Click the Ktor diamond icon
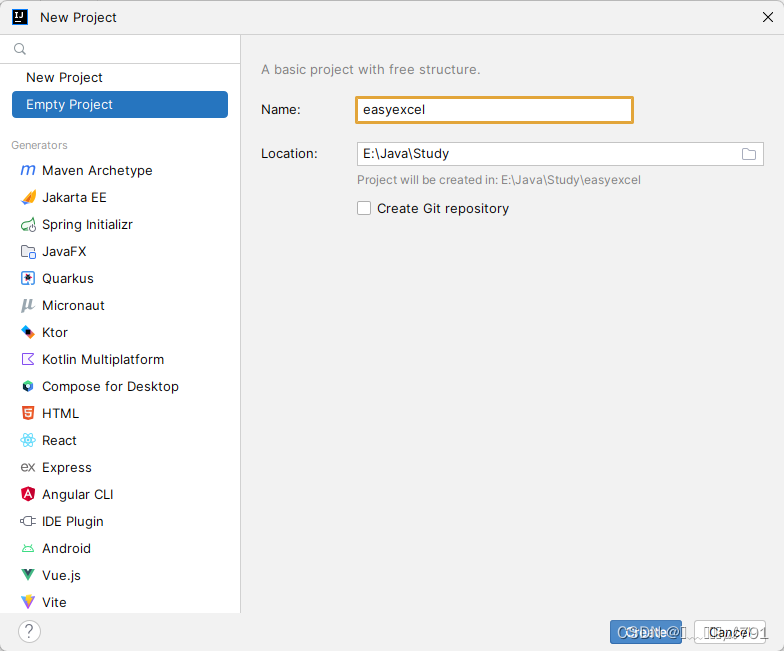Image resolution: width=784 pixels, height=651 pixels. (x=28, y=332)
